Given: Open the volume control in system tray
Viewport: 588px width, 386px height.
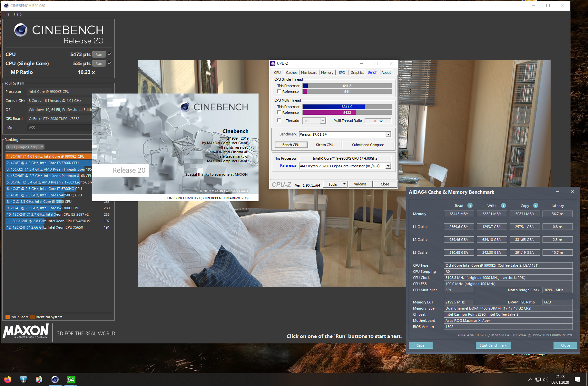Looking at the screenshot, I should (545, 380).
